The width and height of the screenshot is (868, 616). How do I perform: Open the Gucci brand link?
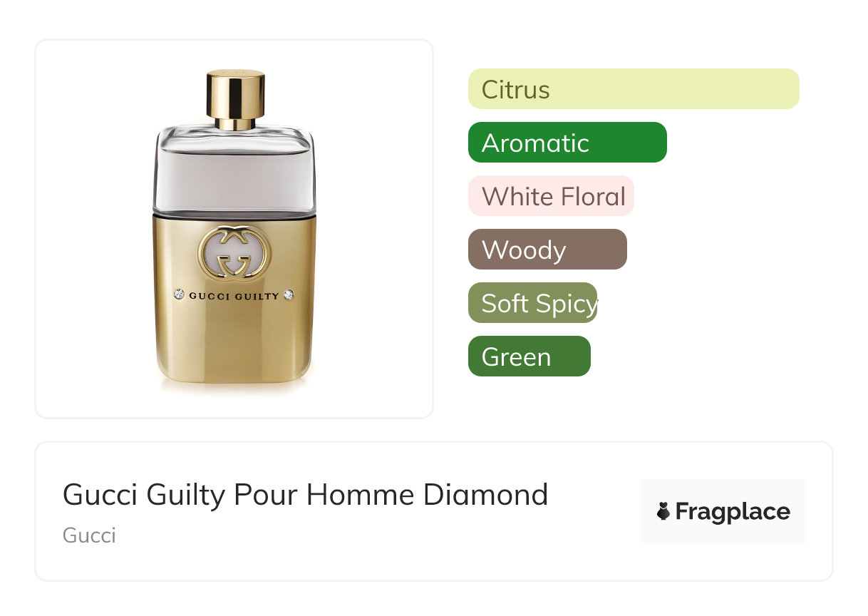89,535
